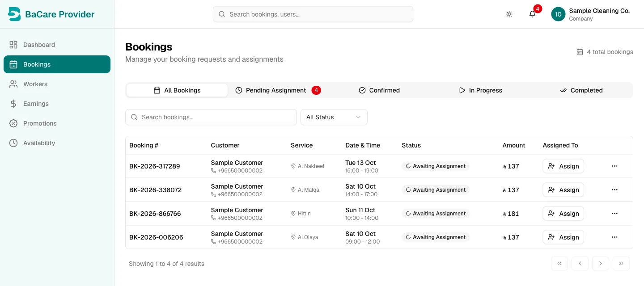Viewport: 644px width, 286px height.
Task: Click the Amount column header
Action: point(514,145)
